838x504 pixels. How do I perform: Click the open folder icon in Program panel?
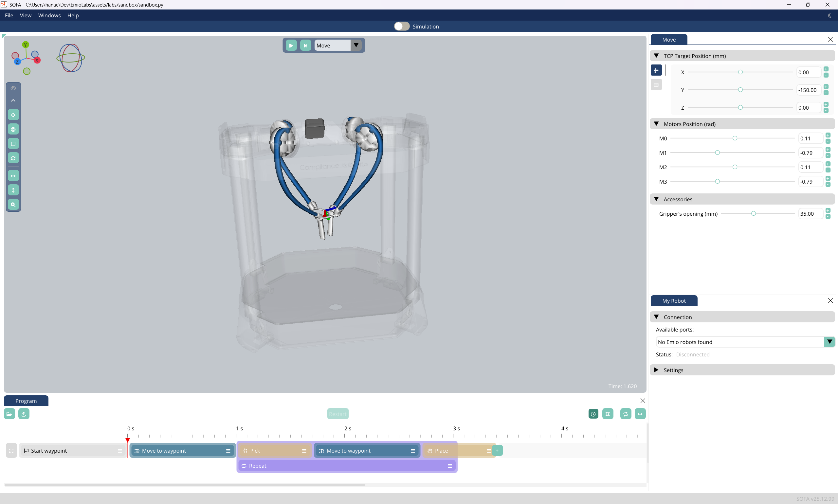(x=9, y=414)
